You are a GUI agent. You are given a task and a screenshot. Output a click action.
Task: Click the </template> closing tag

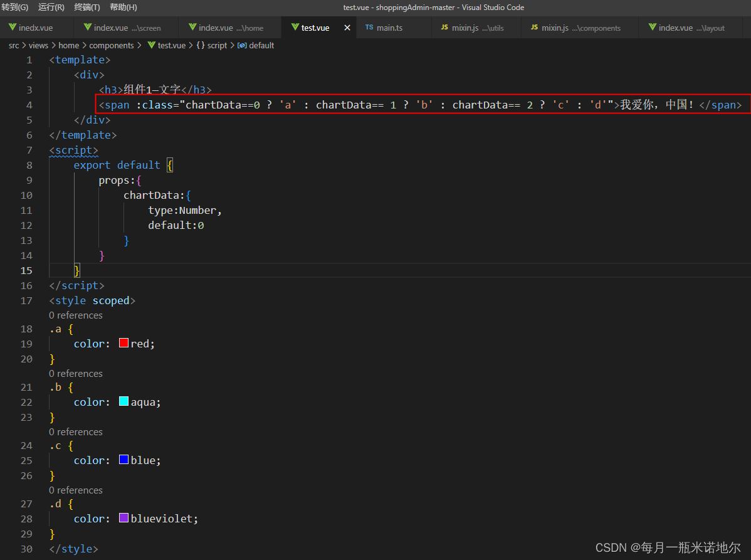click(83, 135)
